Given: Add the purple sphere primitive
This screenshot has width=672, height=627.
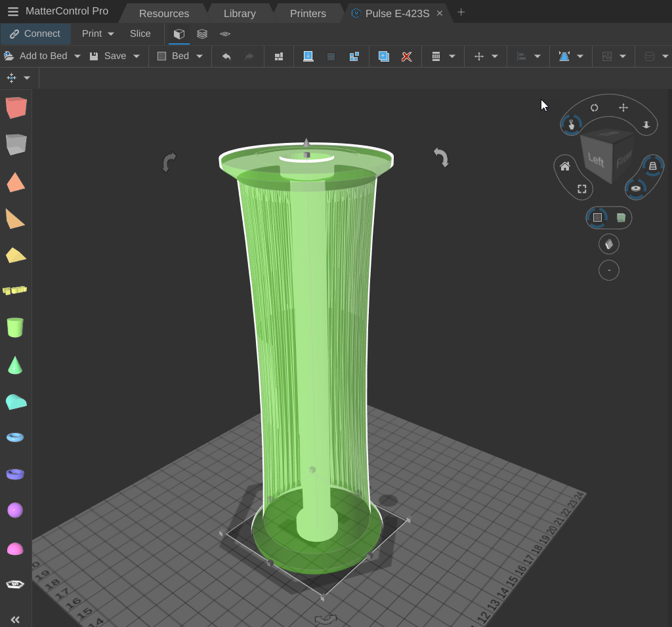Looking at the screenshot, I should (x=15, y=510).
